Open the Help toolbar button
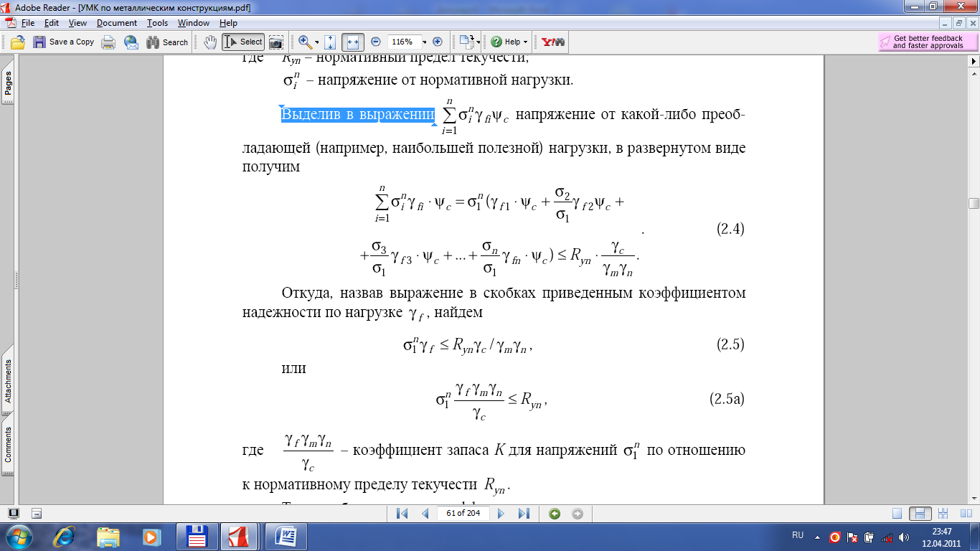980x551 pixels. pos(509,42)
